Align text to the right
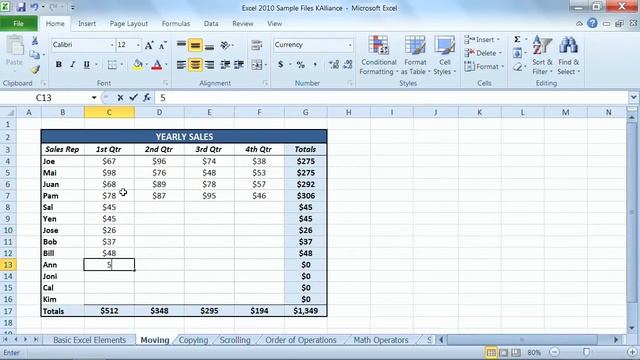The width and height of the screenshot is (640, 360). [209, 64]
